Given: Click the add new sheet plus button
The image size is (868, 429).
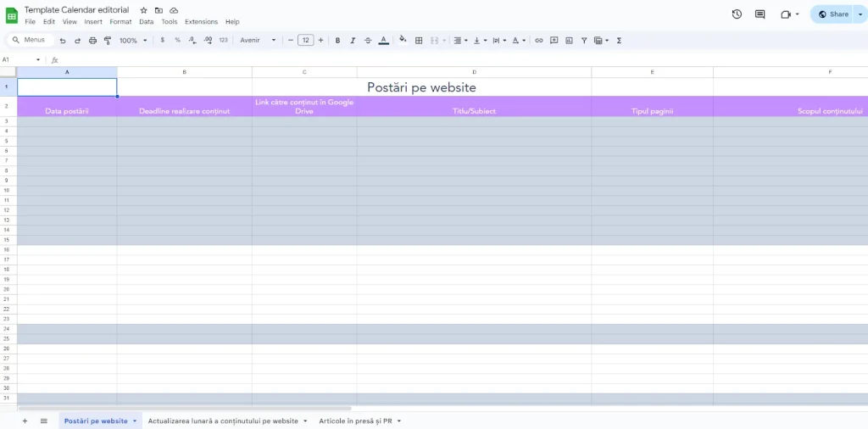Looking at the screenshot, I should pos(25,421).
